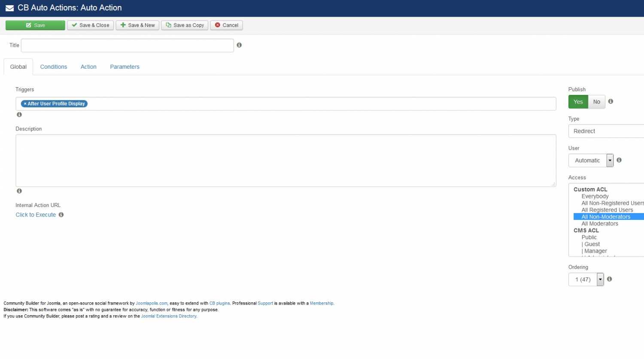This screenshot has height=359, width=644.
Task: Open the CB plugins link
Action: pyautogui.click(x=219, y=303)
